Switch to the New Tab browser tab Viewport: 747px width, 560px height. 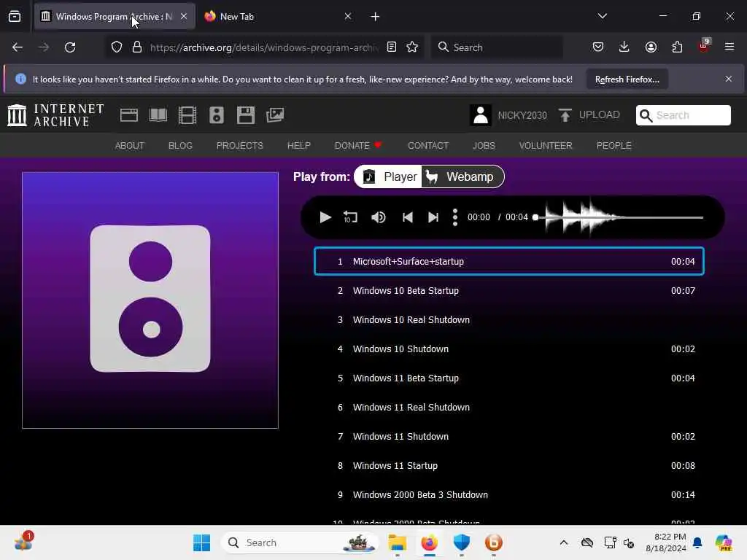click(x=278, y=17)
